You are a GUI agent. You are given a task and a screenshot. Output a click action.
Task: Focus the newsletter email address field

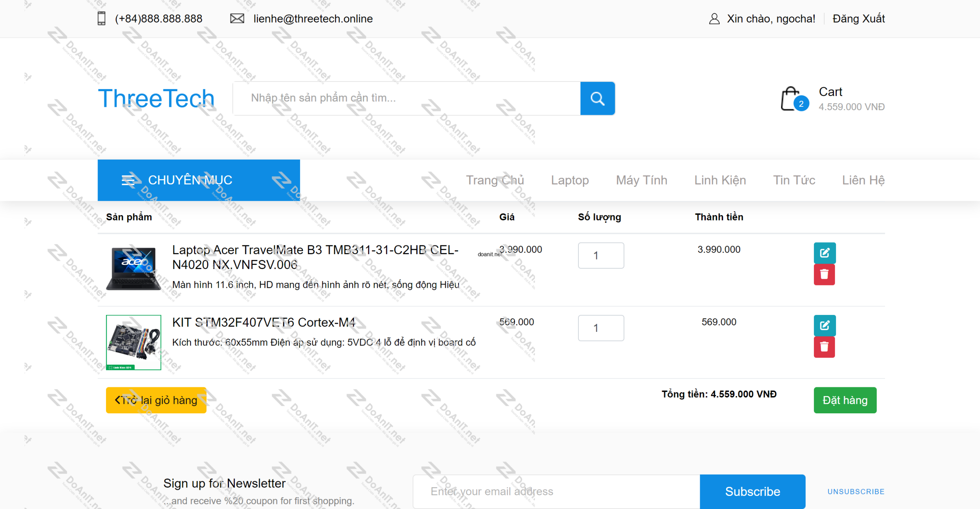(x=556, y=491)
